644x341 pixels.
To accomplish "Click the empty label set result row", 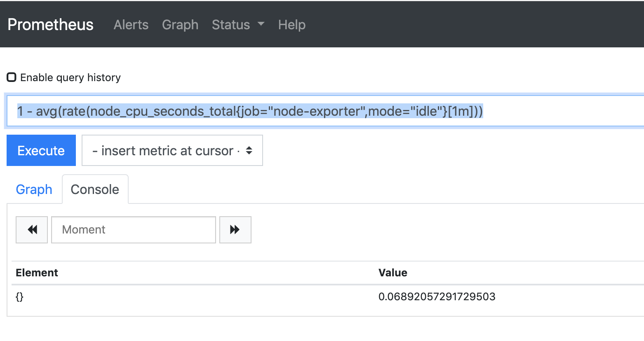I will pos(19,297).
